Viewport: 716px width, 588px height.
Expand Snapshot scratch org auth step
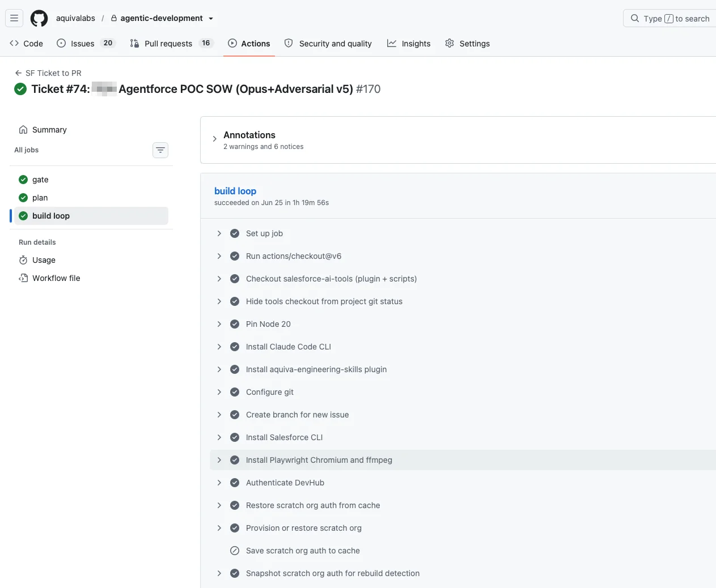pyautogui.click(x=219, y=573)
